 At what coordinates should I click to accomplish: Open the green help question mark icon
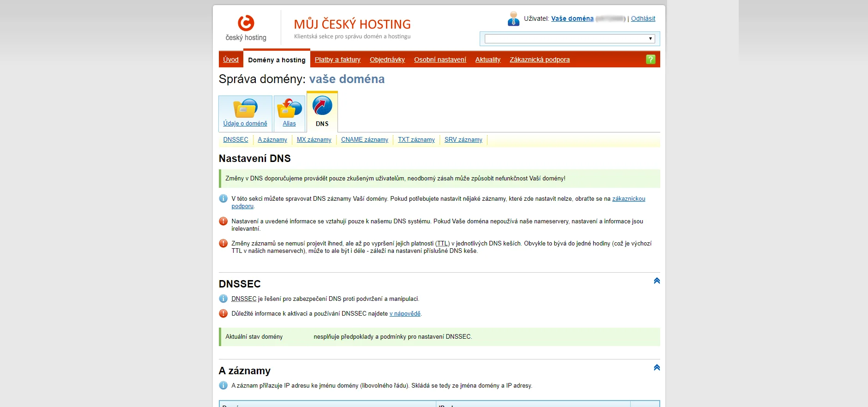click(x=650, y=60)
